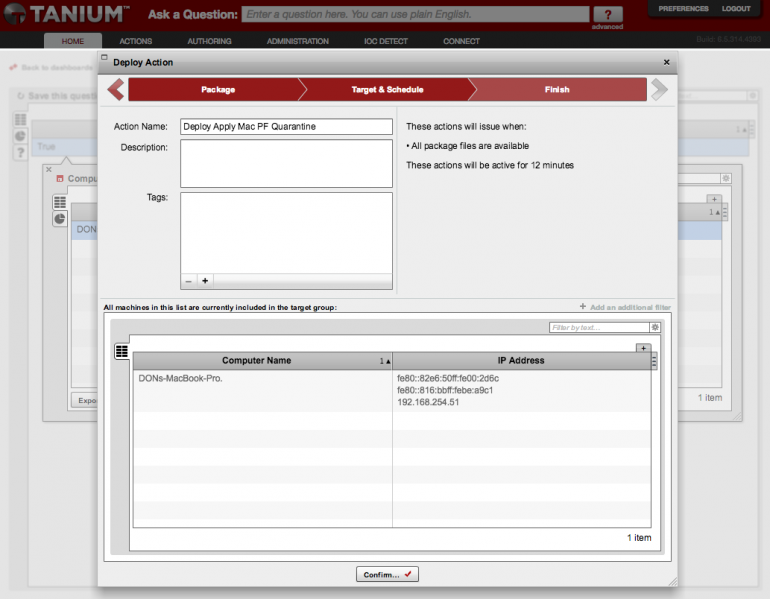Open column options handle beside IP Address

coord(654,361)
